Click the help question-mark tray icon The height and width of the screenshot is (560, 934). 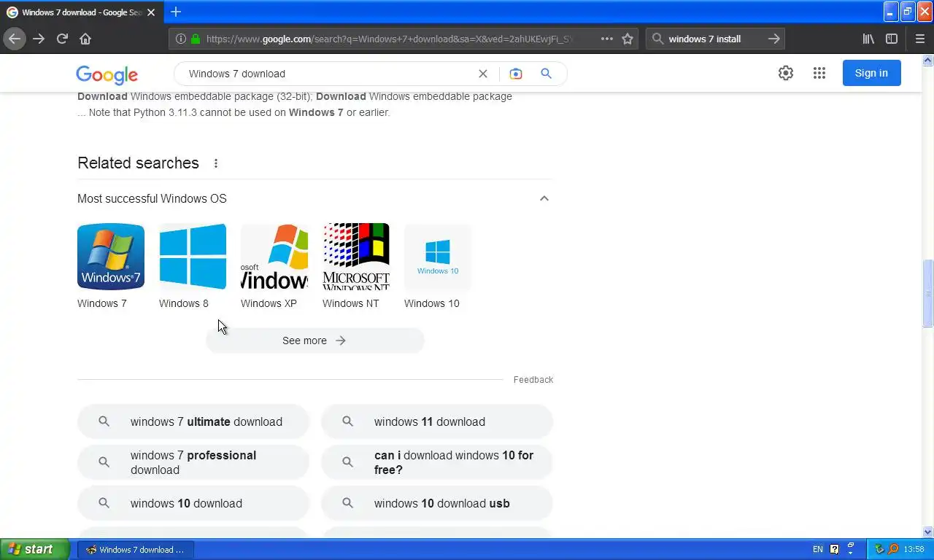click(835, 550)
